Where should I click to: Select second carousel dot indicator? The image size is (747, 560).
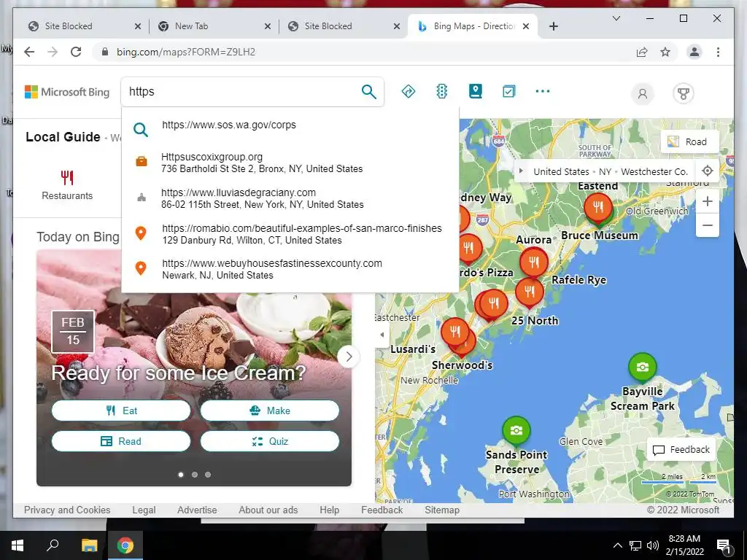point(194,474)
